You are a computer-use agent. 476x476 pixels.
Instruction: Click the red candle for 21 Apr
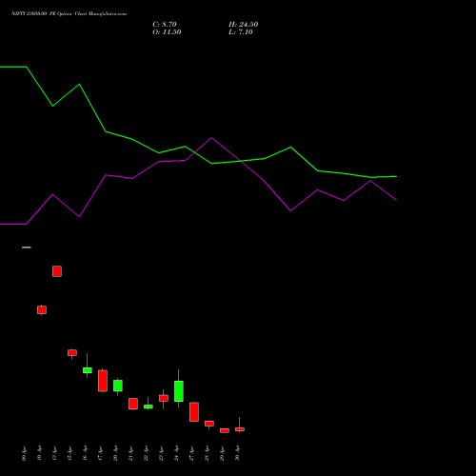click(133, 404)
